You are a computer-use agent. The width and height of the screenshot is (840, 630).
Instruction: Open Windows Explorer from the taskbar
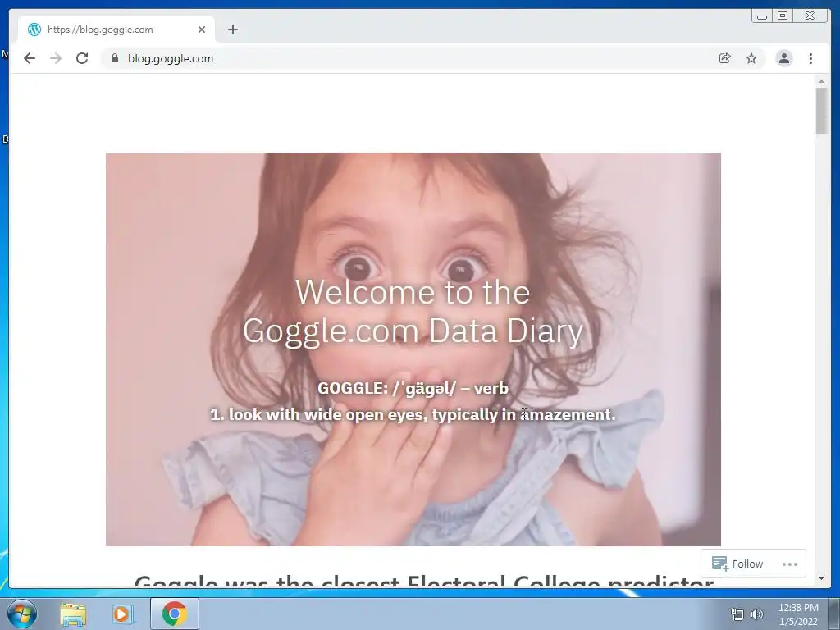click(x=73, y=614)
